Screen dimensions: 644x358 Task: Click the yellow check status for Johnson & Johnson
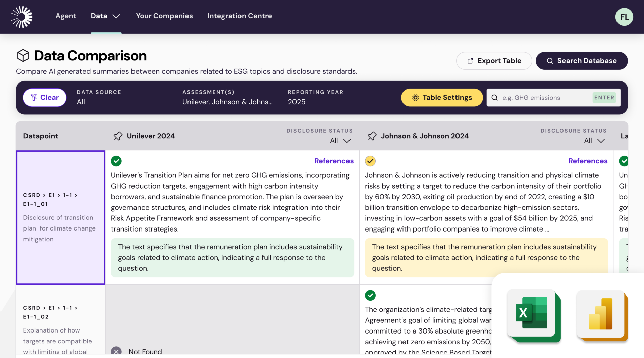tap(370, 161)
